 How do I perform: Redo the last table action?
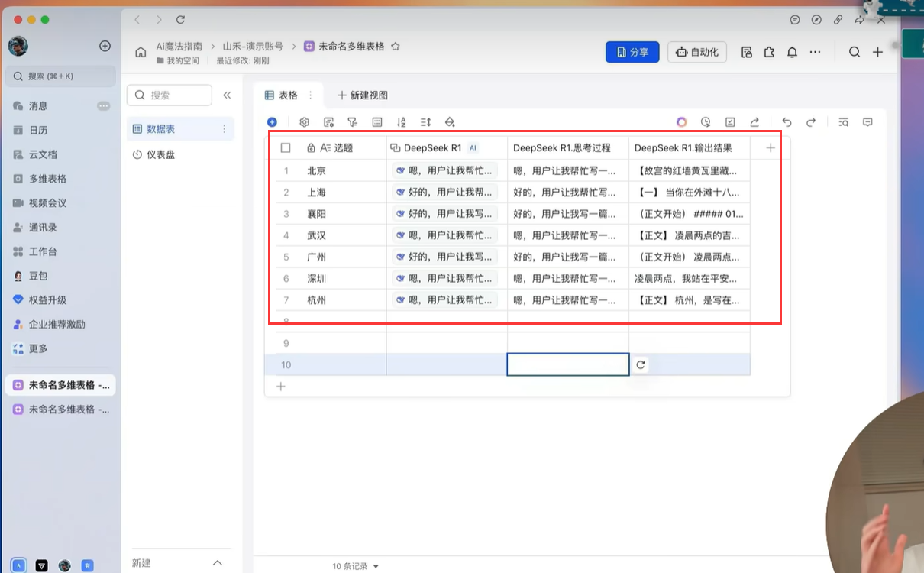point(811,122)
